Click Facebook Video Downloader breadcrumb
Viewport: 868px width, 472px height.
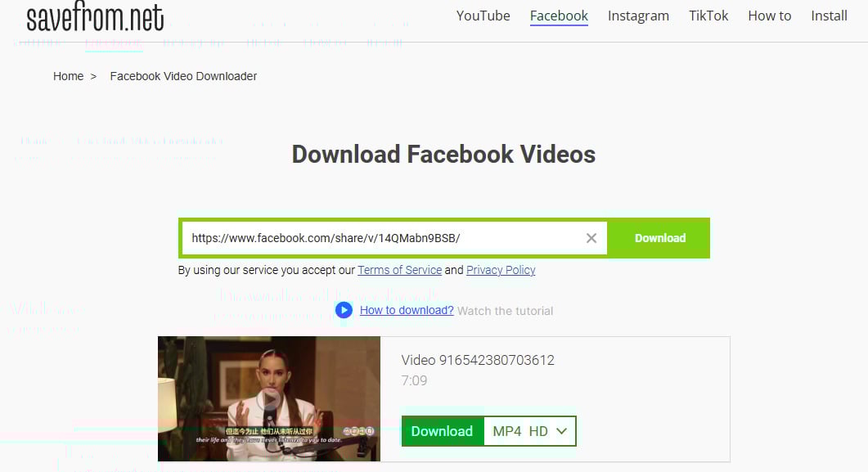click(183, 76)
